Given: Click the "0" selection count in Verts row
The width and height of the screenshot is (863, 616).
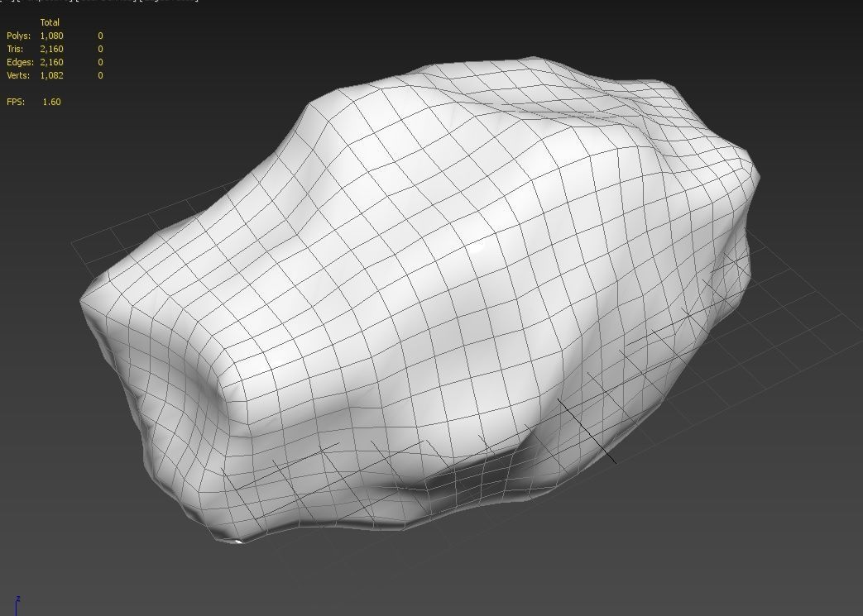Looking at the screenshot, I should (x=100, y=75).
